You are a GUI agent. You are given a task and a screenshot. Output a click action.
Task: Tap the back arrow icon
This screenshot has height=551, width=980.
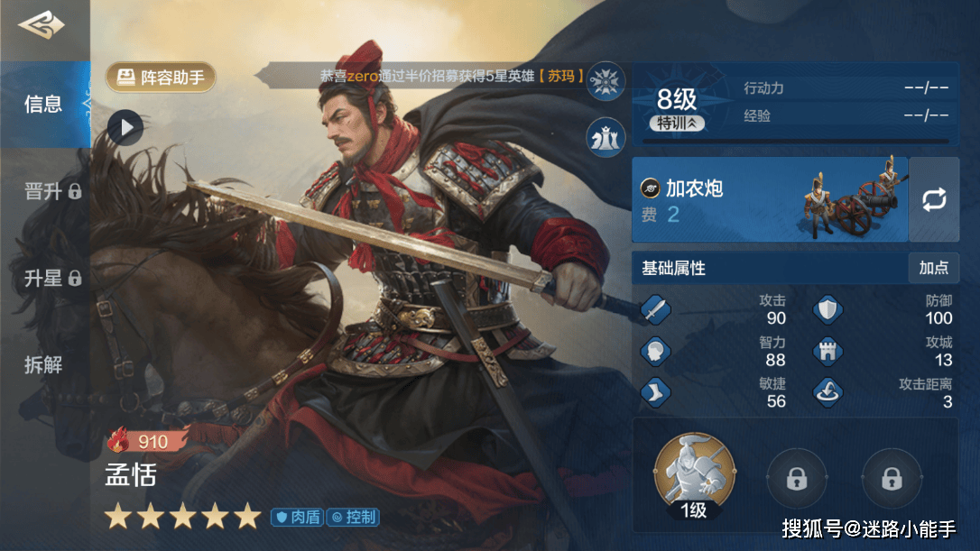coord(42,25)
